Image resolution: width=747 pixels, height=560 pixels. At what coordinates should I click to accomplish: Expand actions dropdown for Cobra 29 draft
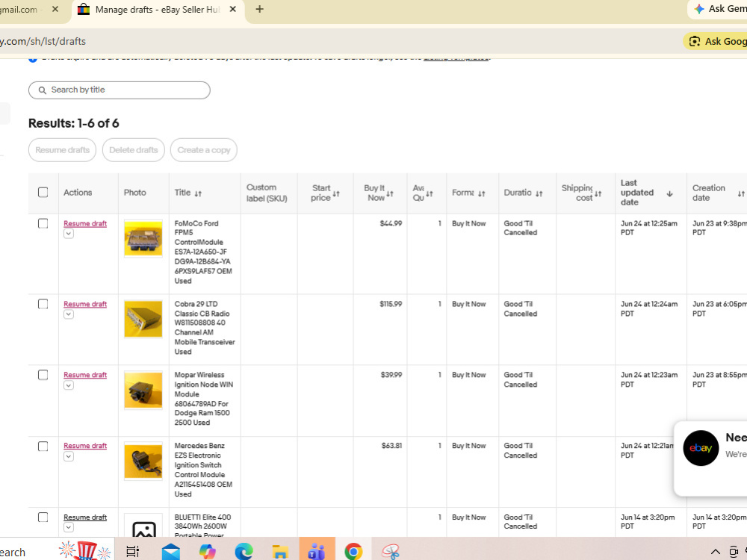[69, 314]
